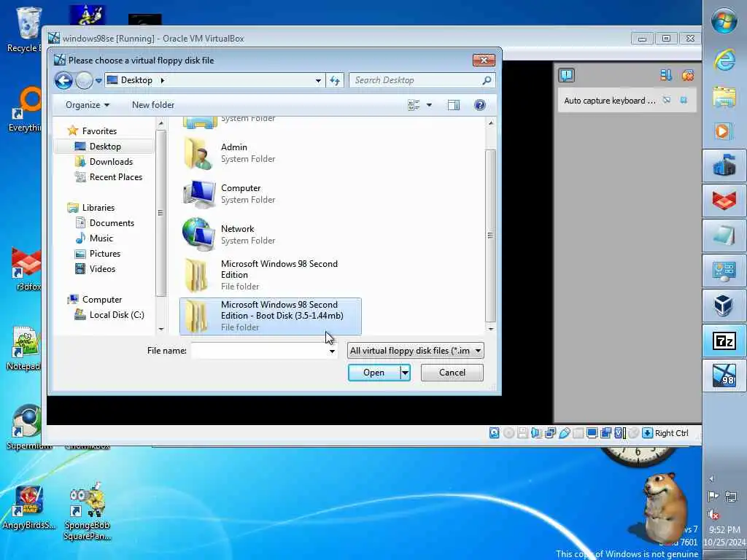
Task: Create a New folder
Action: (153, 105)
